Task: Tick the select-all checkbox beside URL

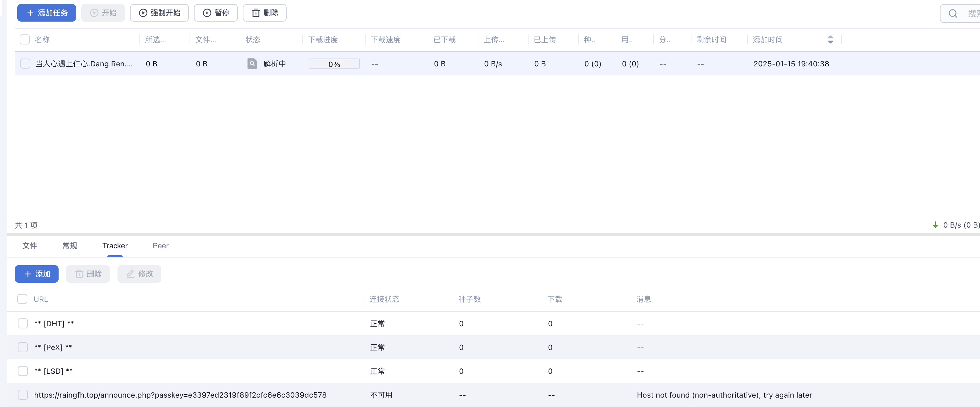Action: 23,299
